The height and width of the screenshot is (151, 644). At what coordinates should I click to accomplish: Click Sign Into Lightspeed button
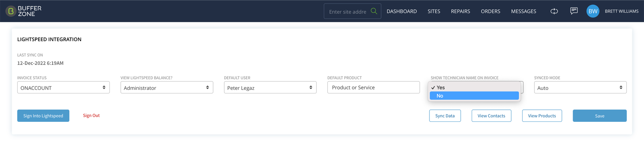pyautogui.click(x=43, y=116)
